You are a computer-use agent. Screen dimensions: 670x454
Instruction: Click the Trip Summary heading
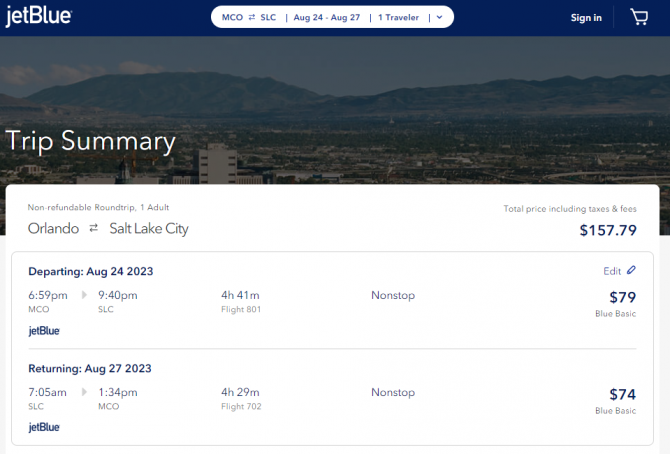click(x=91, y=141)
